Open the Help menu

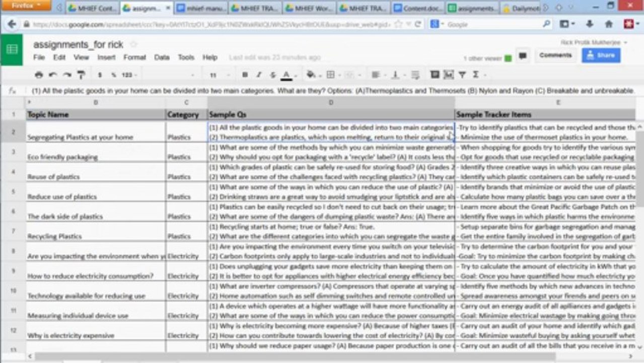pos(210,57)
